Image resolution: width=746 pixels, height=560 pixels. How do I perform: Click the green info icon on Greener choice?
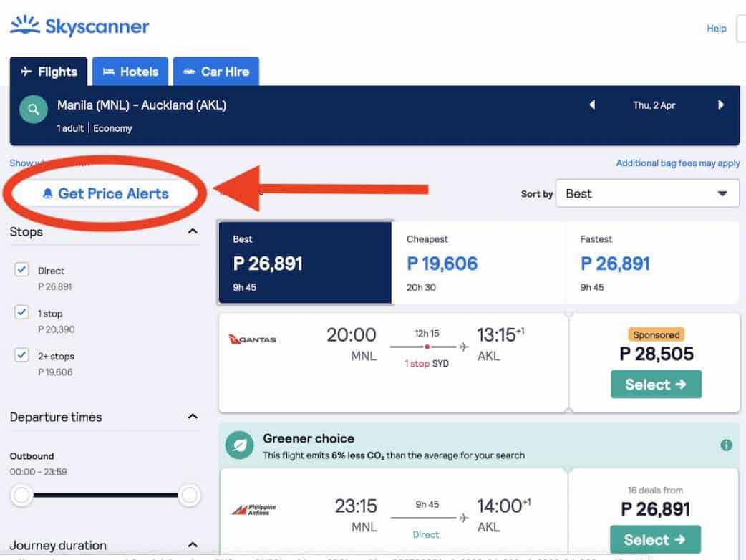(x=726, y=445)
